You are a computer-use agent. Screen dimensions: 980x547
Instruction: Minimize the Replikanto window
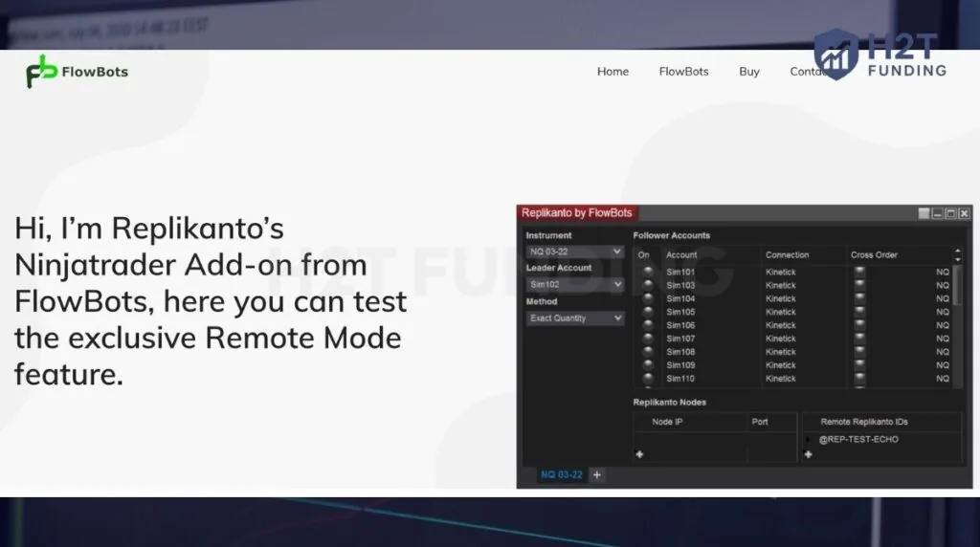coord(938,213)
